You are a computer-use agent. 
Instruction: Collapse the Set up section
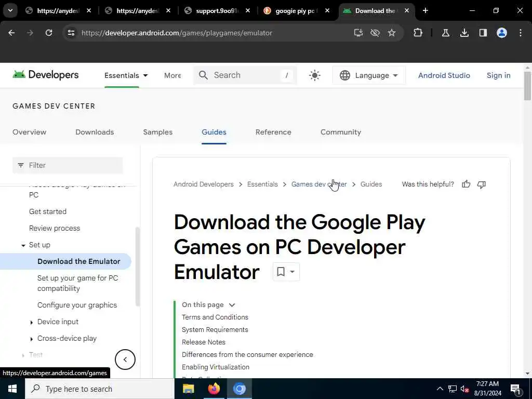click(23, 245)
